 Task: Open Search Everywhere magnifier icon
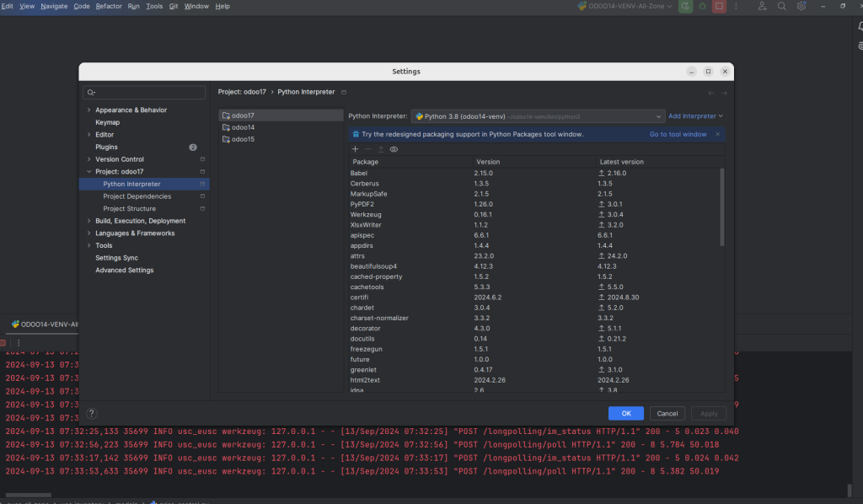(x=781, y=7)
